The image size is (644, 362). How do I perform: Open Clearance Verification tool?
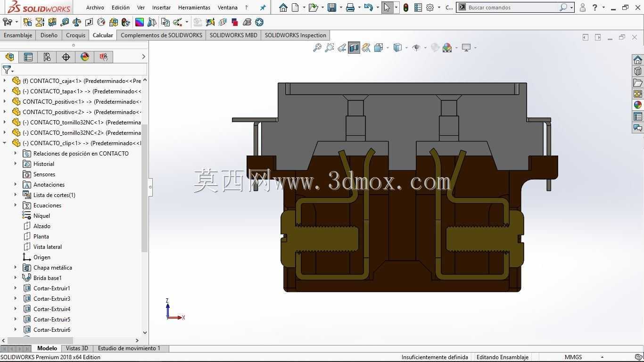click(40, 22)
